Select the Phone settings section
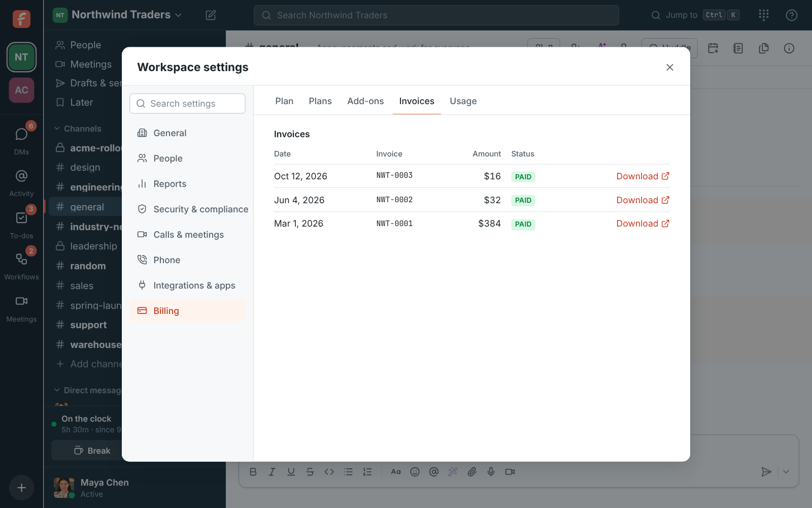This screenshot has height=508, width=812. pyautogui.click(x=187, y=260)
